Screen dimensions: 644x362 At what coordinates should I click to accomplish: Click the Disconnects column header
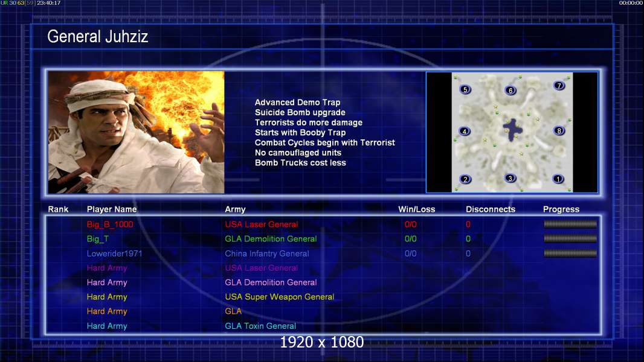491,209
